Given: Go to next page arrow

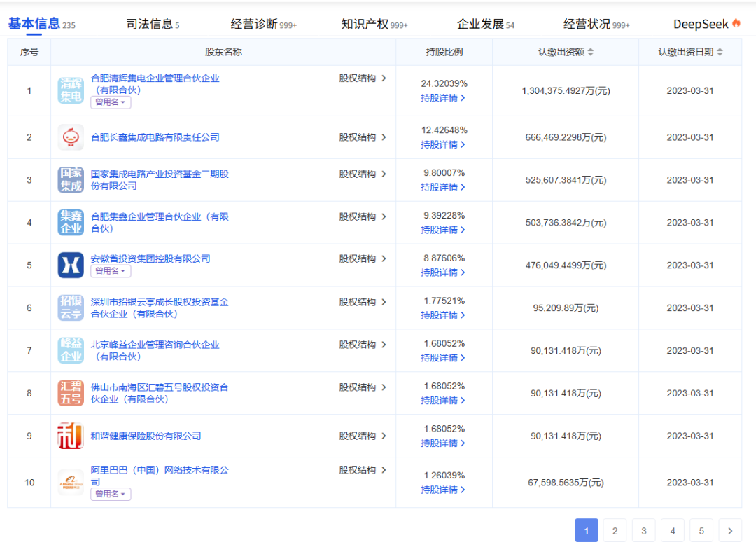Looking at the screenshot, I should tap(730, 531).
